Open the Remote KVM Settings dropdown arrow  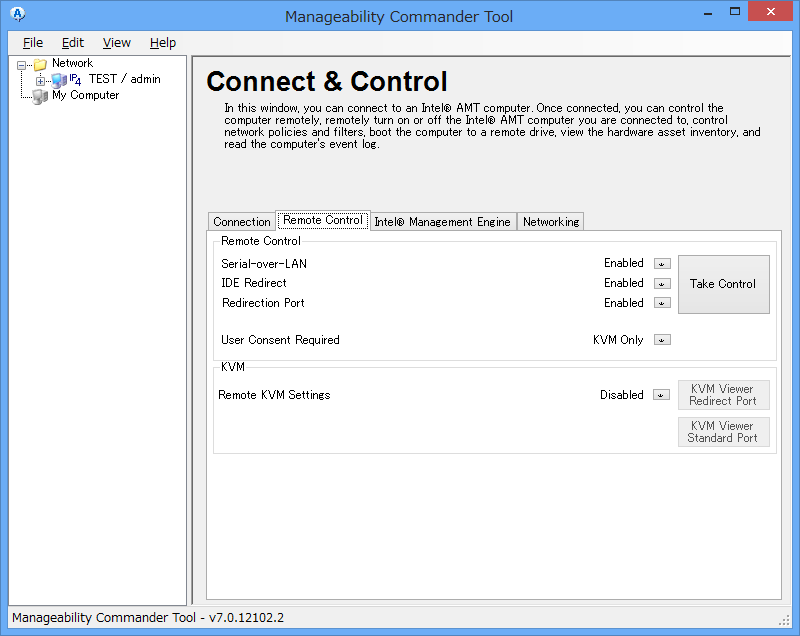pyautogui.click(x=661, y=395)
